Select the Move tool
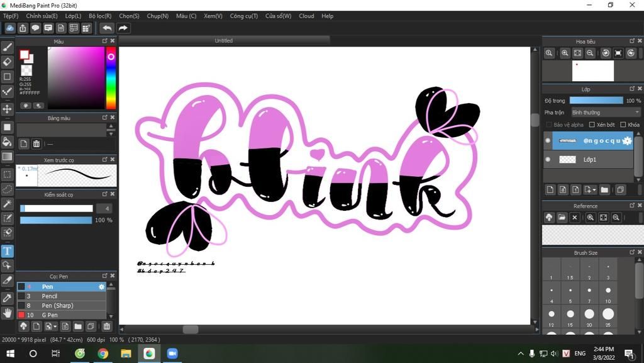The height and width of the screenshot is (363, 644). click(x=7, y=109)
